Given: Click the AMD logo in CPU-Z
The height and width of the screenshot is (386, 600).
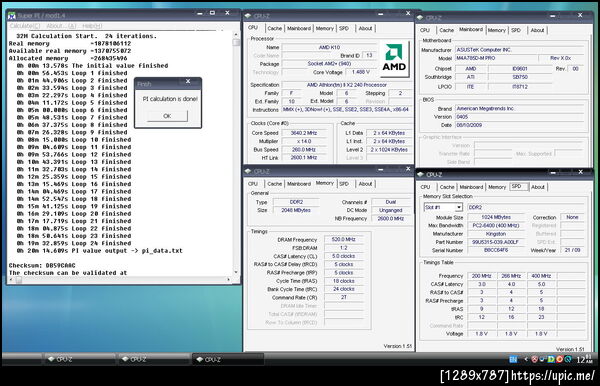Looking at the screenshot, I should (394, 59).
